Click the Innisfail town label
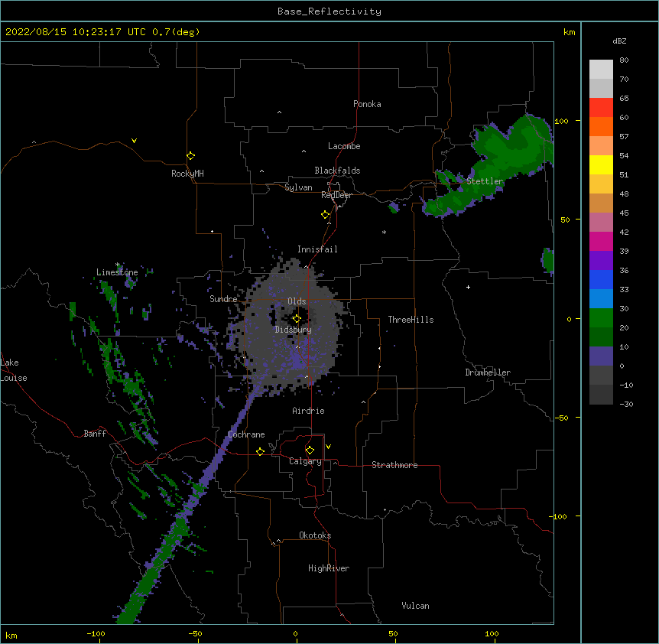Screen dimensions: 659x644 [x=317, y=249]
